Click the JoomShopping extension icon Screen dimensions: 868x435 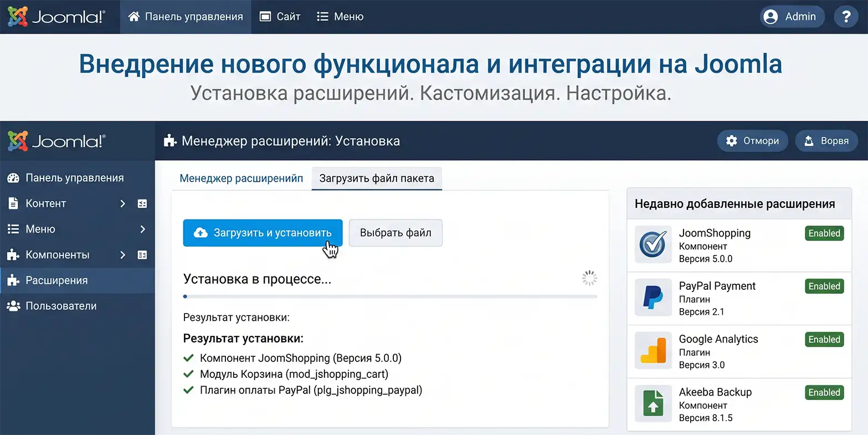tap(653, 244)
